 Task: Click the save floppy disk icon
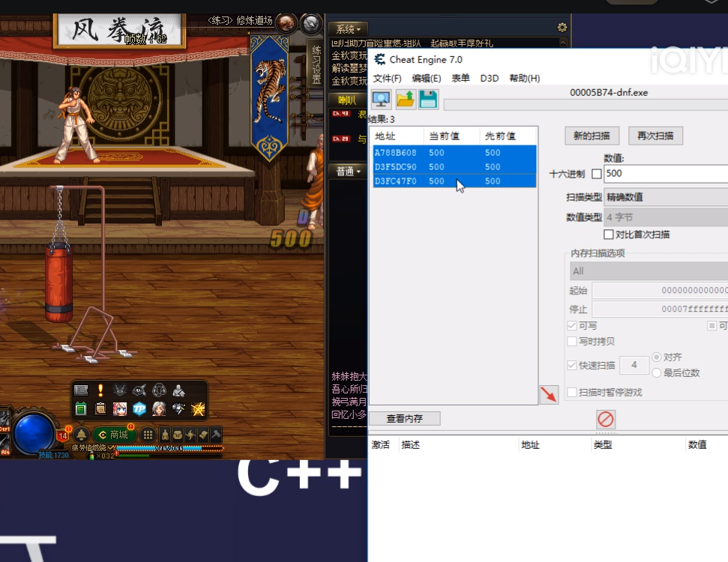click(428, 100)
